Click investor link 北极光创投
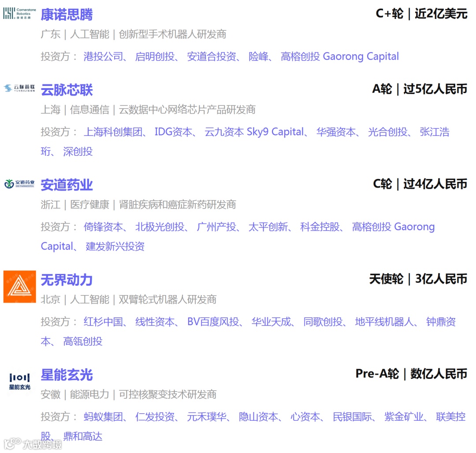Screen dimensions: 476x453 (x=160, y=227)
